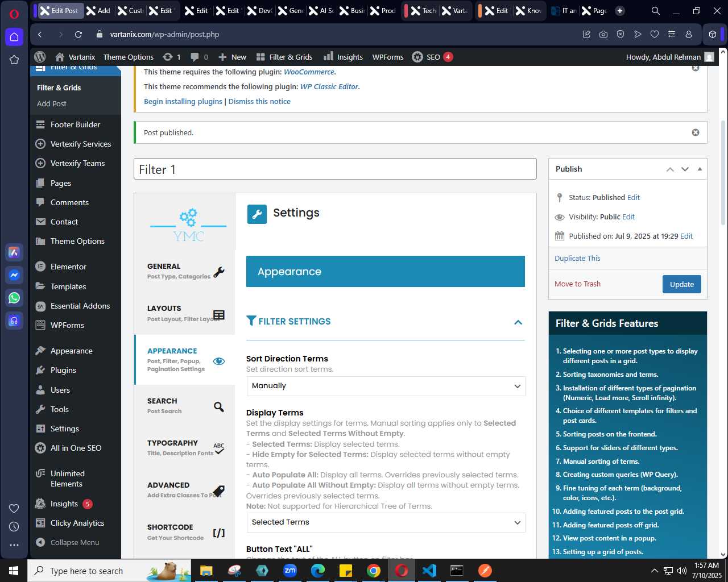Image resolution: width=728 pixels, height=582 pixels.
Task: Collapse the FILTER SETTINGS section chevron
Action: tap(518, 322)
